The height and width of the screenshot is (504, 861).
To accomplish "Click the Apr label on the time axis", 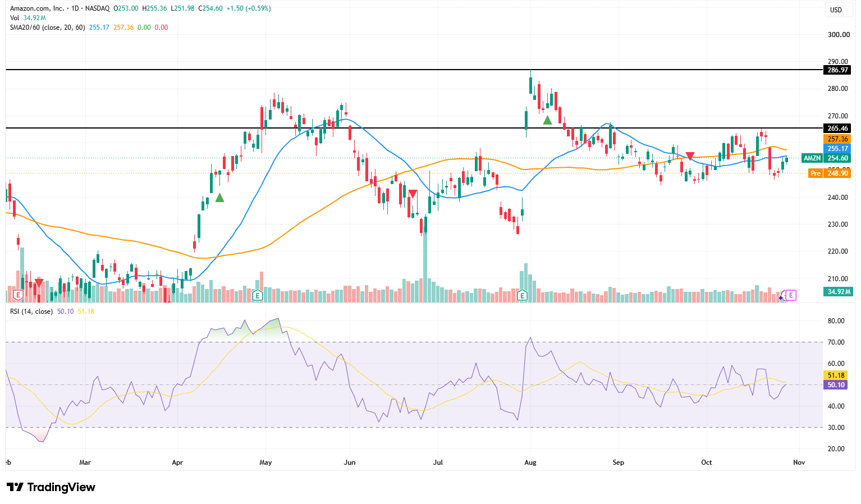I will (177, 462).
